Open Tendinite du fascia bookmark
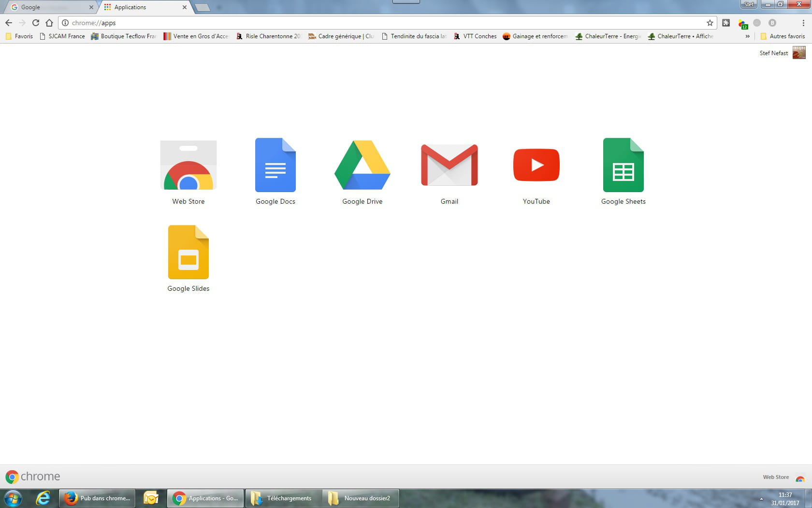The height and width of the screenshot is (508, 812). click(414, 36)
